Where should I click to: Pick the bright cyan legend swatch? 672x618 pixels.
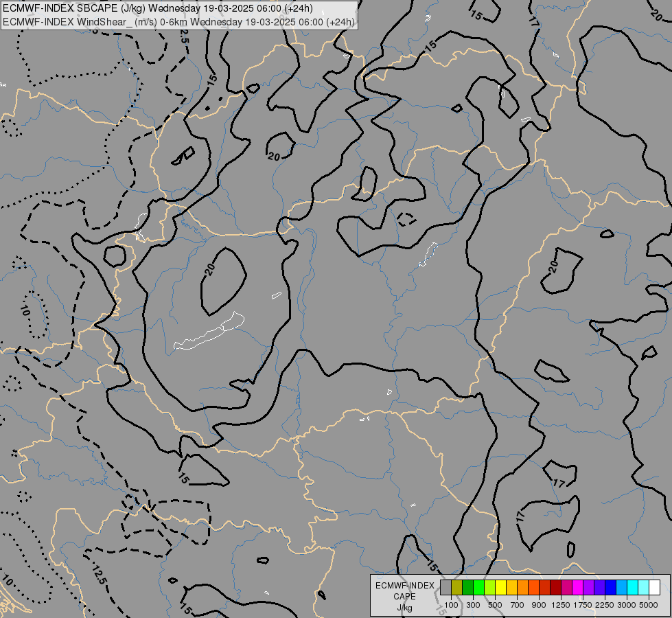pos(632,587)
